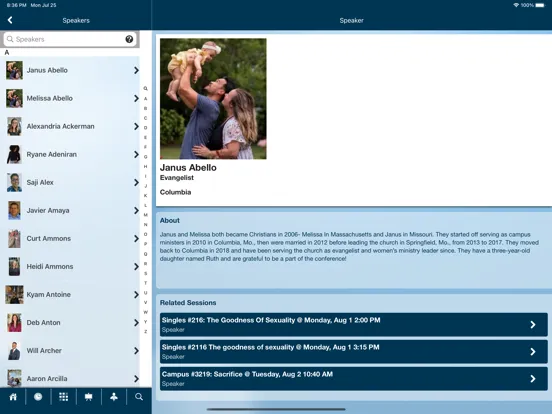This screenshot has width=552, height=414.
Task: Select Melissa Abello's avatar thumbnail
Action: click(14, 98)
